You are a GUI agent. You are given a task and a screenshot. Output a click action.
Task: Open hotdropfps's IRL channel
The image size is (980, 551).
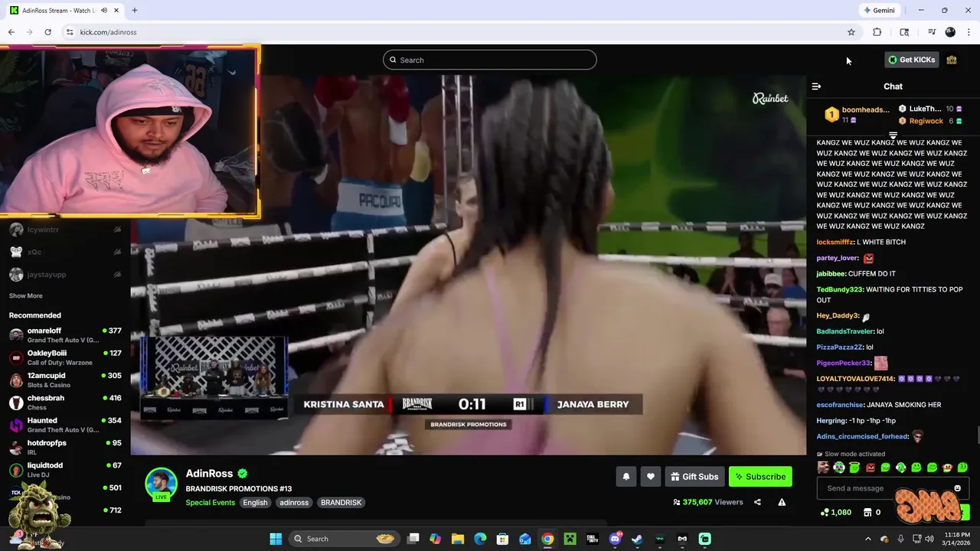[65, 447]
